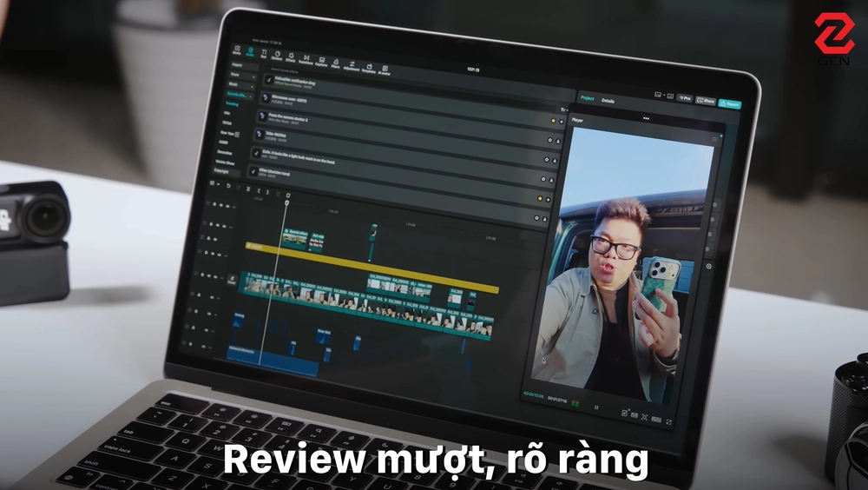Toggle fullscreen player view
The width and height of the screenshot is (868, 490).
coord(668,422)
